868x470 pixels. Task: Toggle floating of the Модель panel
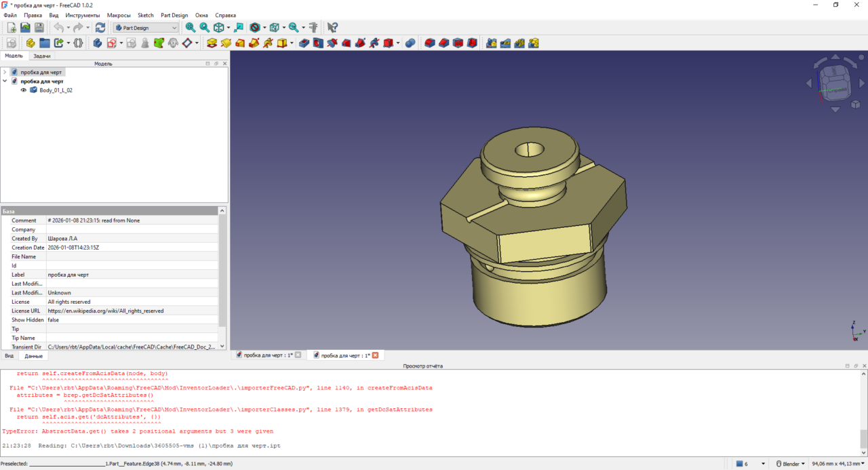tap(216, 64)
